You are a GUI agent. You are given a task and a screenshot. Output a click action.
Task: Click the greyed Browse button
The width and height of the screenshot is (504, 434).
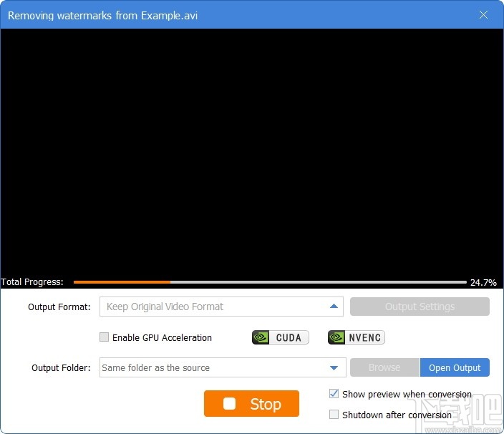384,367
